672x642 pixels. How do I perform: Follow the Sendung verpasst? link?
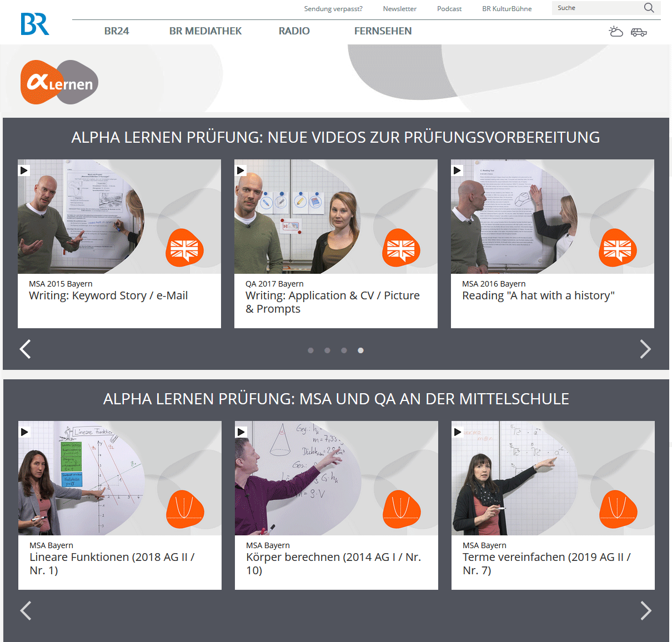(x=333, y=9)
